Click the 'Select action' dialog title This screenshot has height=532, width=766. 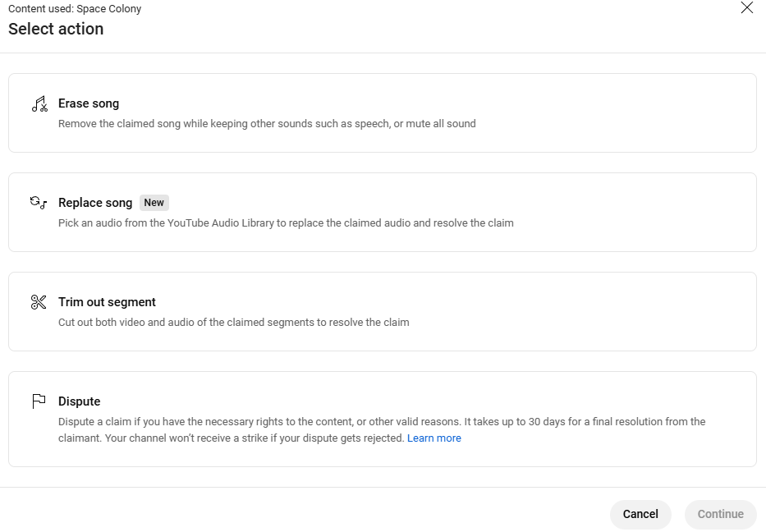pos(56,29)
